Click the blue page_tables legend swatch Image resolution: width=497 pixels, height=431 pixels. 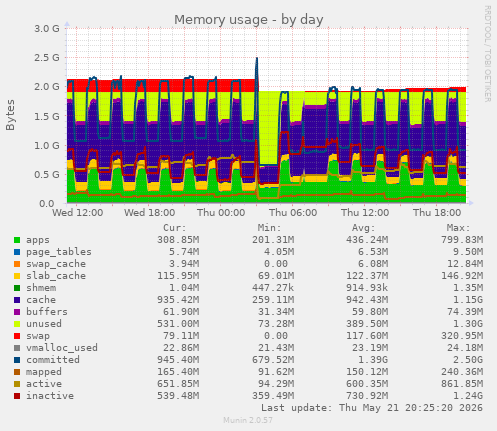(17, 252)
